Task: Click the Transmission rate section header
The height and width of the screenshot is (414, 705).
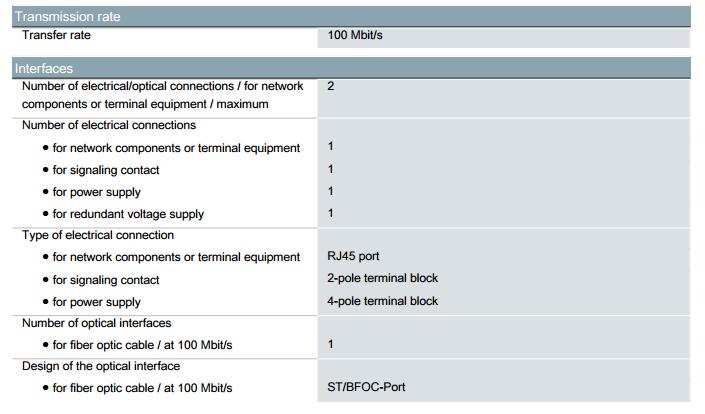Action: (x=351, y=17)
